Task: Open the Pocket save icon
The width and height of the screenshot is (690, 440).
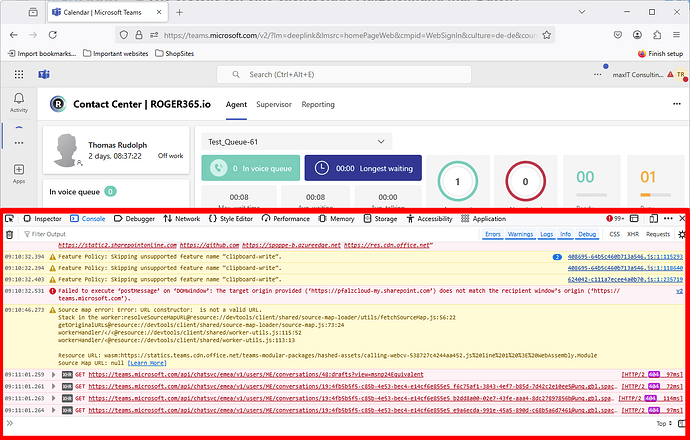Action: 618,35
